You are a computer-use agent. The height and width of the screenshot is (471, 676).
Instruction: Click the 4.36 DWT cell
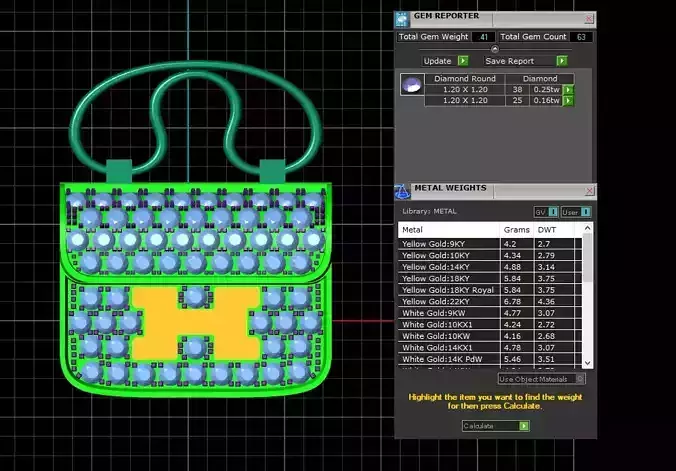point(554,301)
